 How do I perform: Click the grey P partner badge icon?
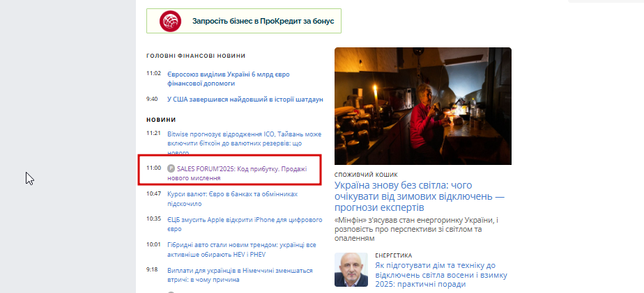(171, 168)
